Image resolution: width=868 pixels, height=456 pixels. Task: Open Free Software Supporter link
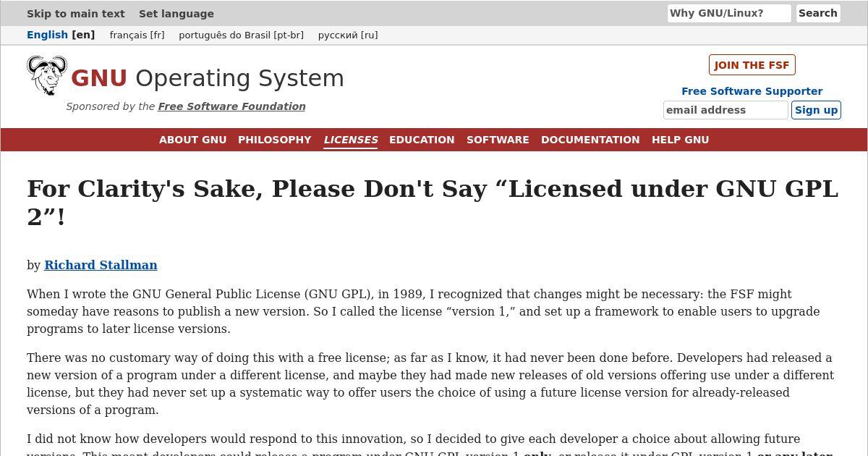pos(752,91)
